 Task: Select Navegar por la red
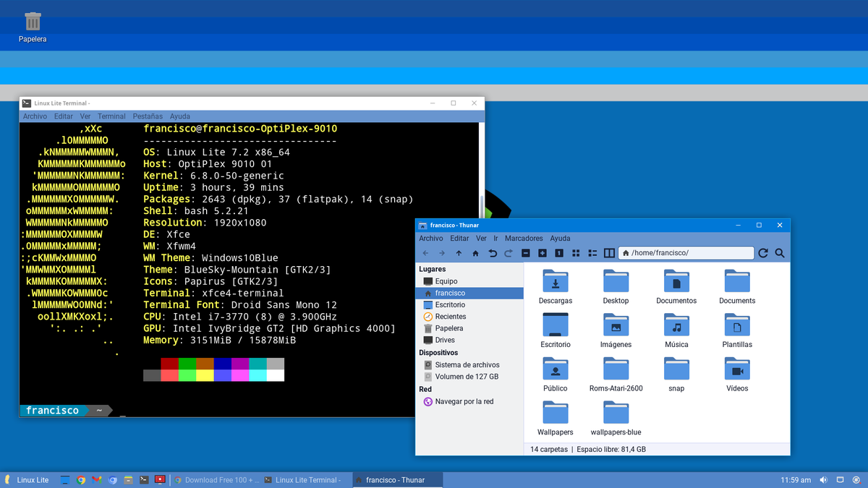click(469, 401)
